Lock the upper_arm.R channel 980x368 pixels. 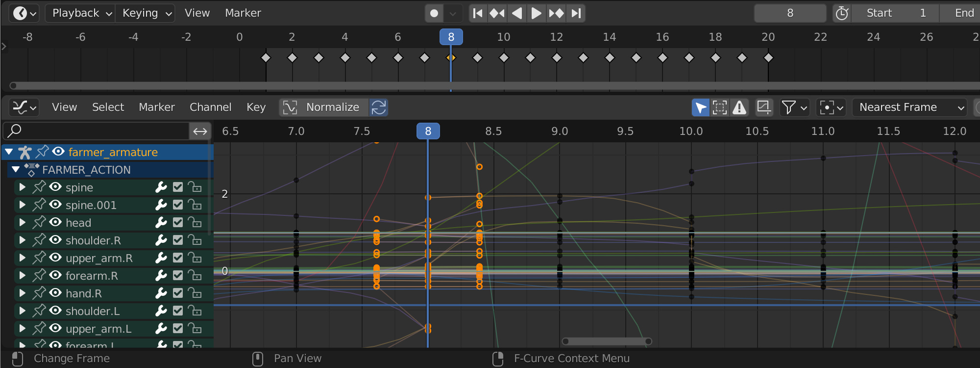195,258
